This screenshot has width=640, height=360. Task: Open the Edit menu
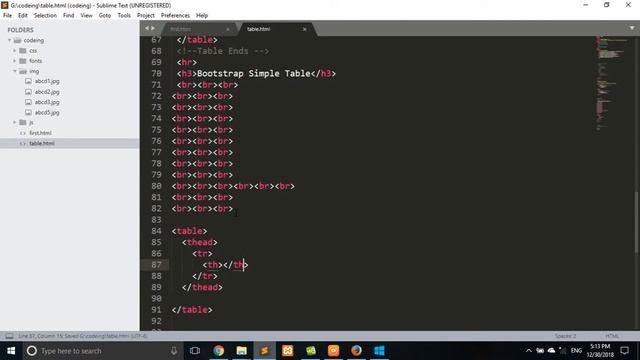(x=22, y=16)
